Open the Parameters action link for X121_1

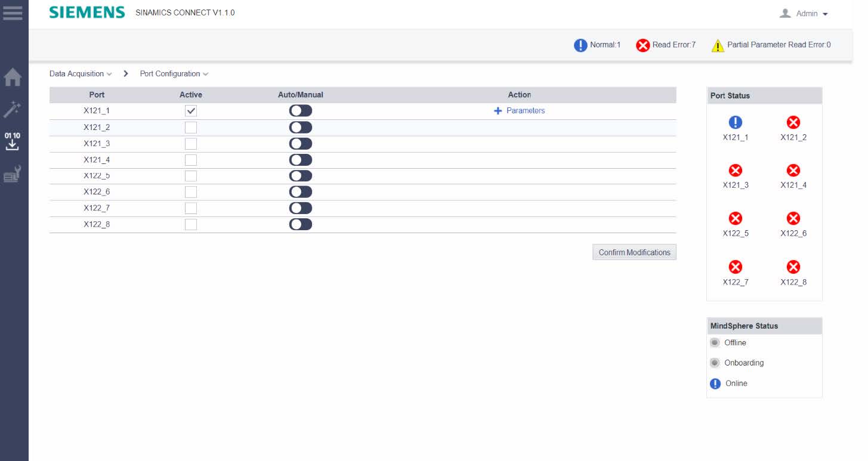[520, 111]
